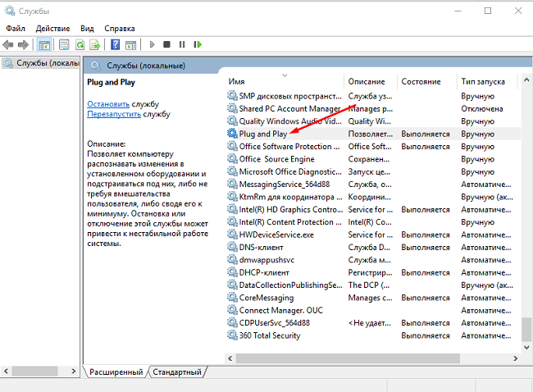Viewport: 533px width, 392px height.
Task: Open the Действие menu
Action: tap(52, 28)
